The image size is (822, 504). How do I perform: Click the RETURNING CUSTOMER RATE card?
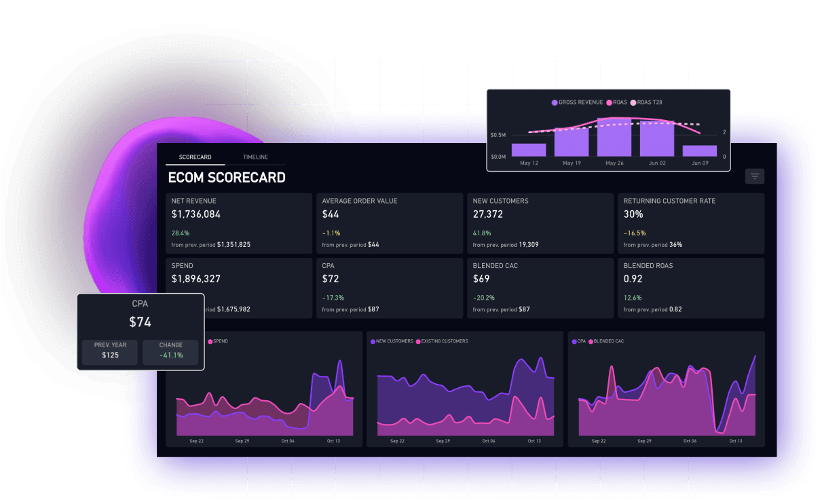pos(691,222)
